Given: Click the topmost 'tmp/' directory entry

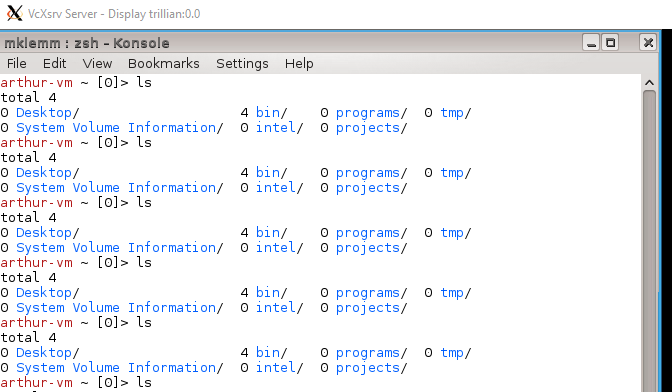Looking at the screenshot, I should tap(456, 113).
